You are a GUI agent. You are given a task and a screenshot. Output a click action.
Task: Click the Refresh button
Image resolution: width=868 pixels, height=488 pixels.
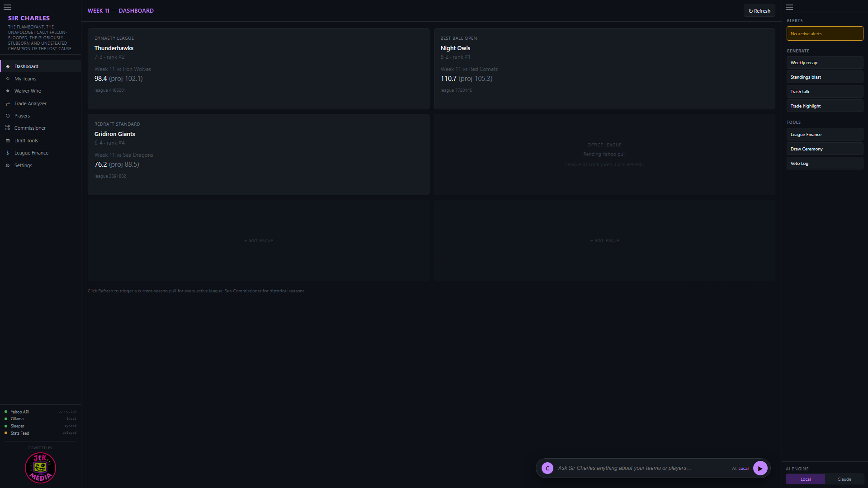[759, 11]
